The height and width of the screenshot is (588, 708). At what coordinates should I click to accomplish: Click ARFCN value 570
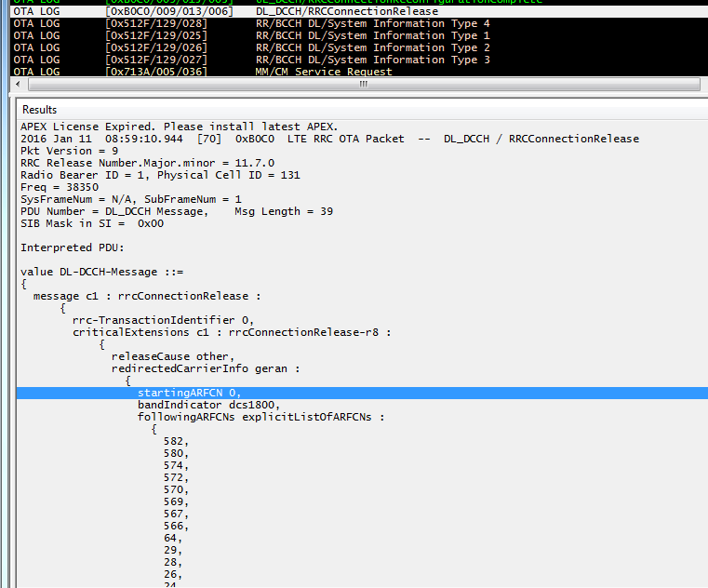(176, 490)
